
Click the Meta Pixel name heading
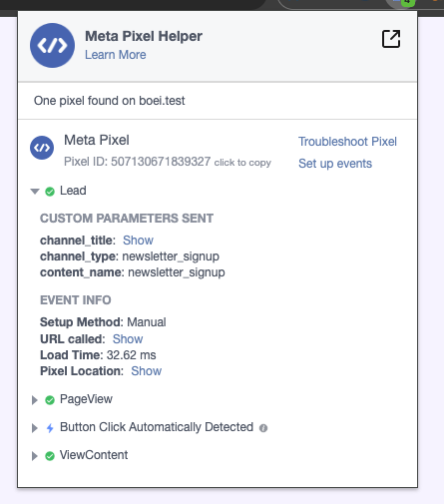[x=97, y=140]
